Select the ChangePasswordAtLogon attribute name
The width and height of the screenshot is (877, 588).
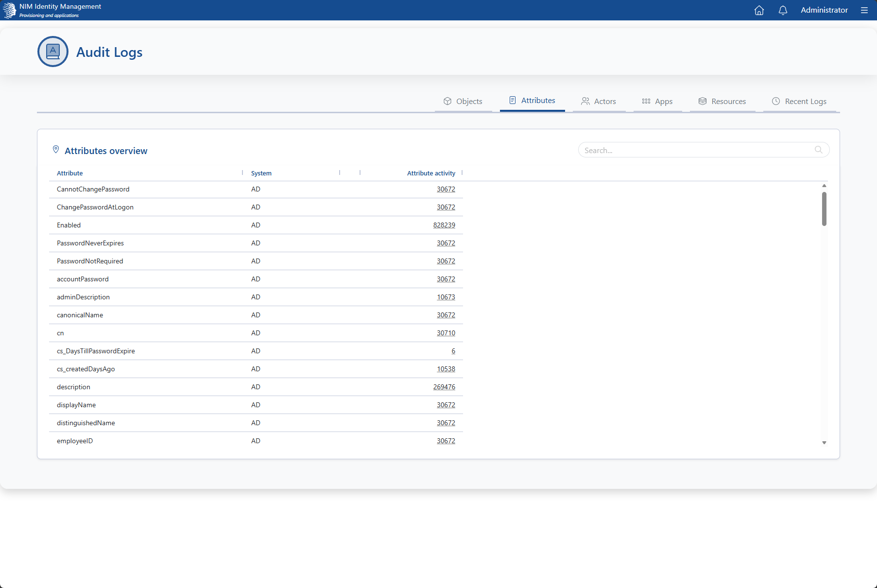[95, 207]
